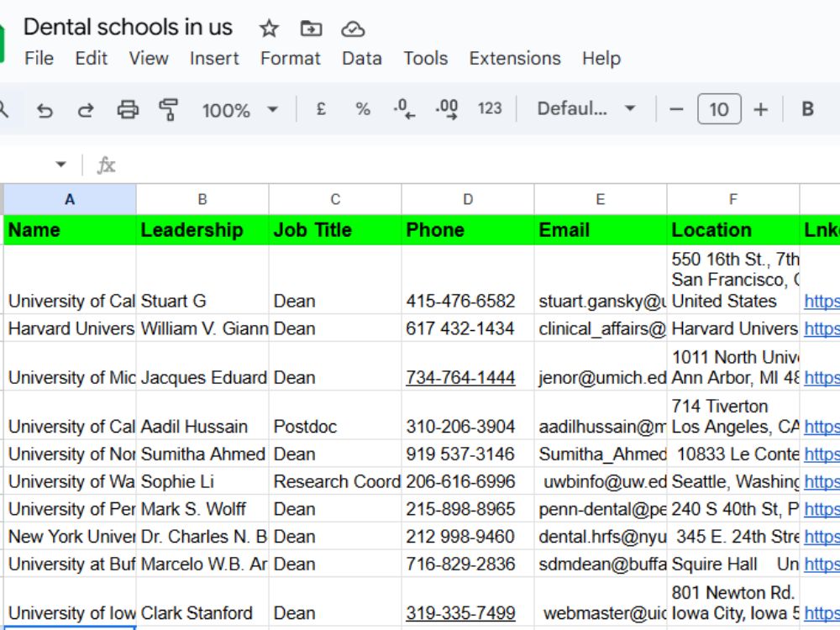Select cell New York Univer
840x630 pixels.
pyautogui.click(x=70, y=536)
